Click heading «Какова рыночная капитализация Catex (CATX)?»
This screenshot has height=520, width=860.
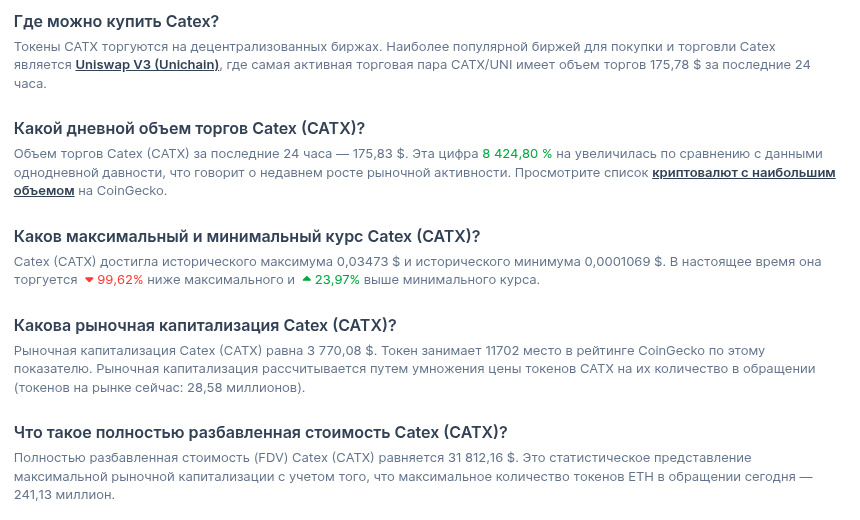click(x=205, y=325)
